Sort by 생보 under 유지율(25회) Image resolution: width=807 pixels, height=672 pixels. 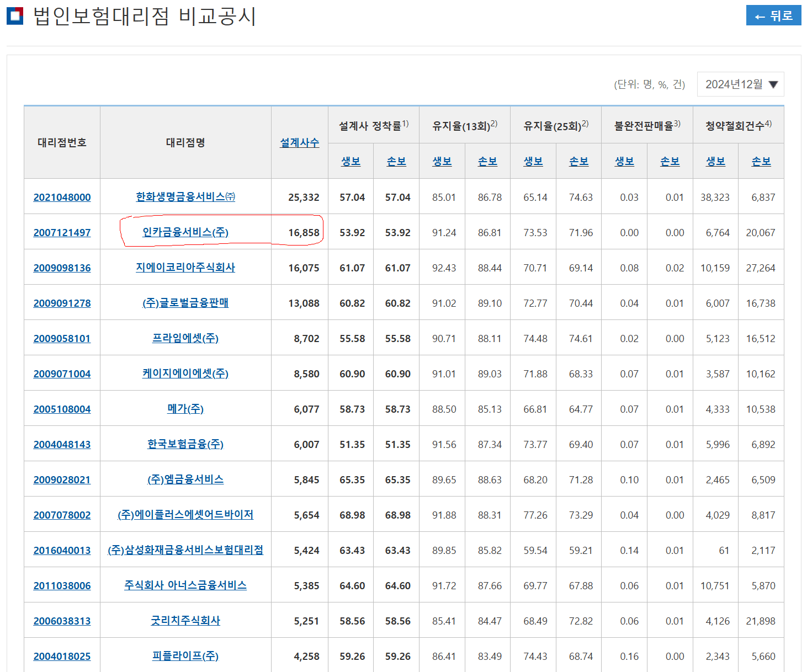pos(533,161)
